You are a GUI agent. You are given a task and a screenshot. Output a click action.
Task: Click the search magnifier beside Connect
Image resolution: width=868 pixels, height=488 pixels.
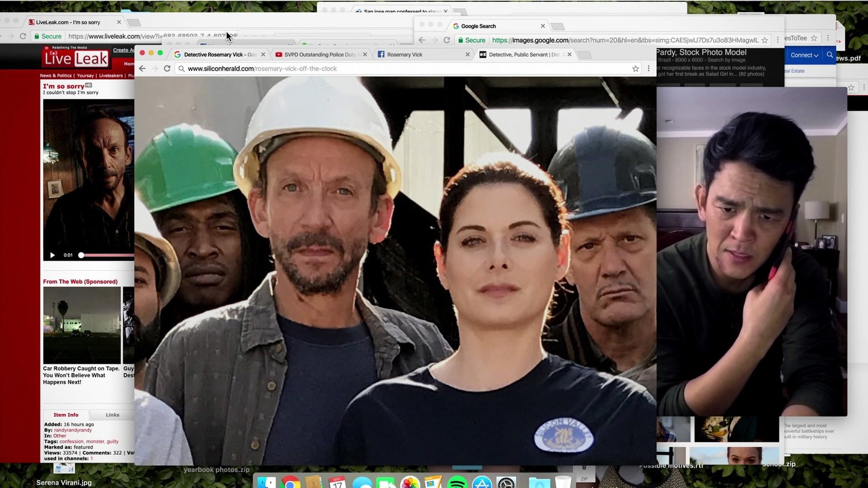(830, 55)
